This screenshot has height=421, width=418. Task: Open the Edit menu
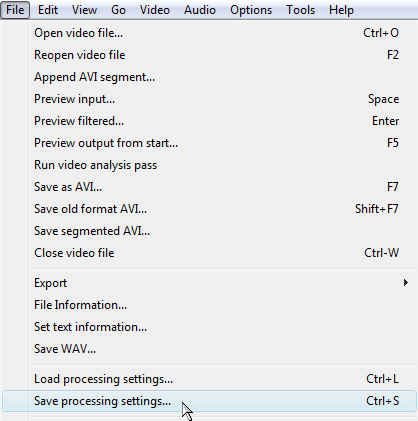pos(48,10)
